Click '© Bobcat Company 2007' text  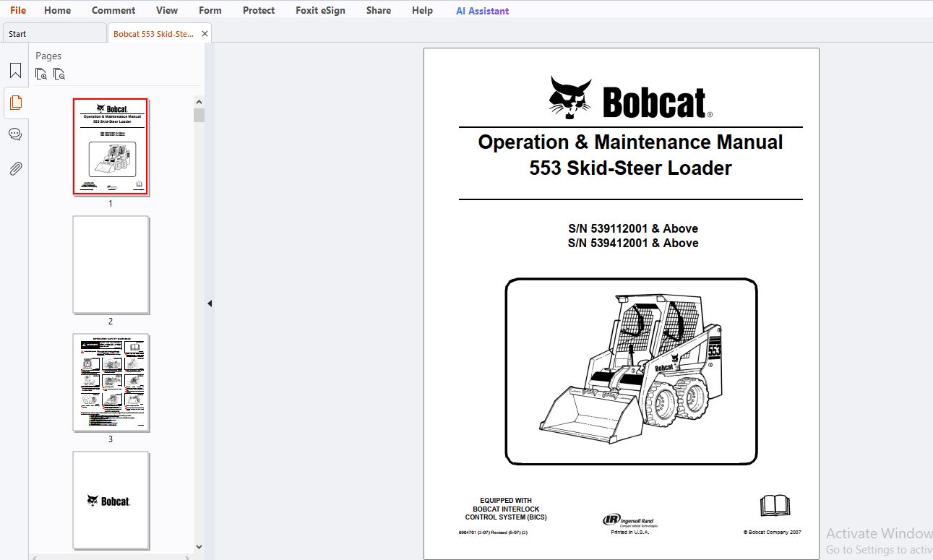[x=772, y=533]
